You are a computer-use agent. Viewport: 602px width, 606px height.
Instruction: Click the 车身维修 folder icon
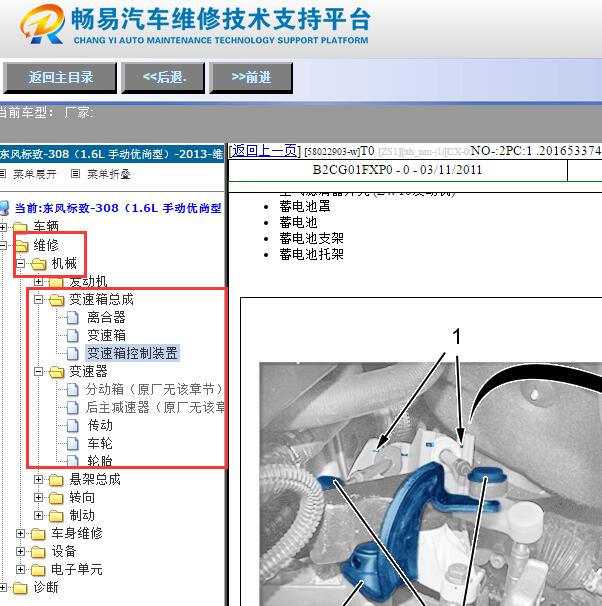[39, 534]
